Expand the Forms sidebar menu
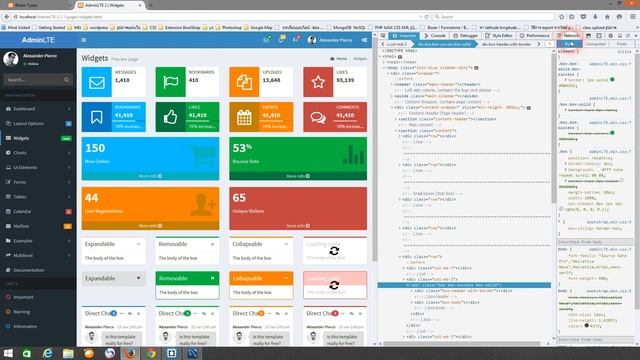The height and width of the screenshot is (360, 640). pyautogui.click(x=38, y=182)
